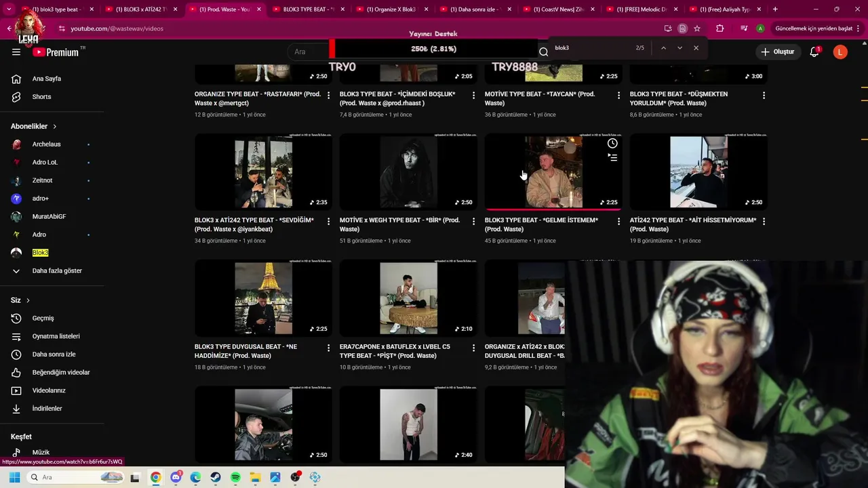Open AİT HİSSETMİYORUM video thumbnail

coord(698,171)
